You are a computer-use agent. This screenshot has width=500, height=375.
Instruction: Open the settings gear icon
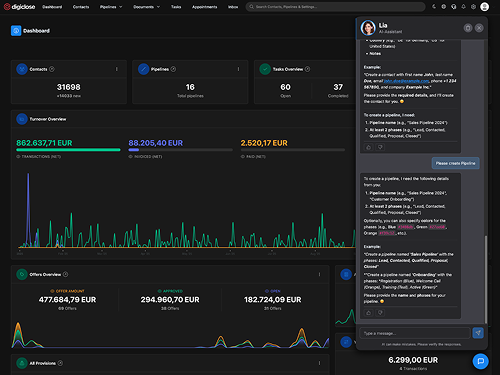click(473, 7)
